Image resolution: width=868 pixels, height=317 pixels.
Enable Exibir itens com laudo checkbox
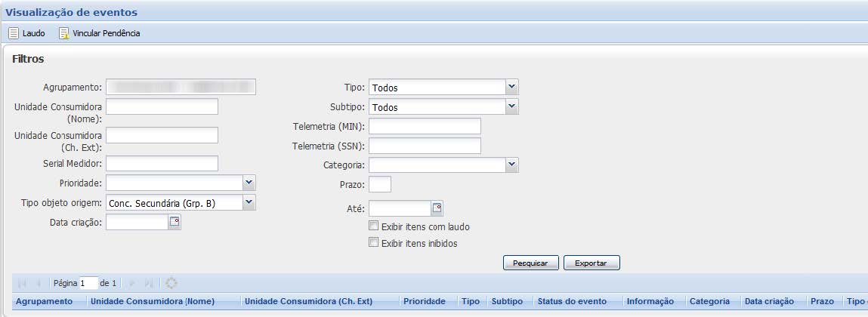pos(373,226)
